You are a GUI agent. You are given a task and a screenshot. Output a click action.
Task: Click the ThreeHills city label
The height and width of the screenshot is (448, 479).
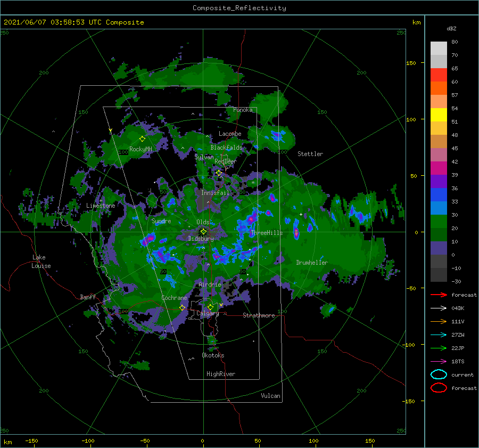point(267,233)
